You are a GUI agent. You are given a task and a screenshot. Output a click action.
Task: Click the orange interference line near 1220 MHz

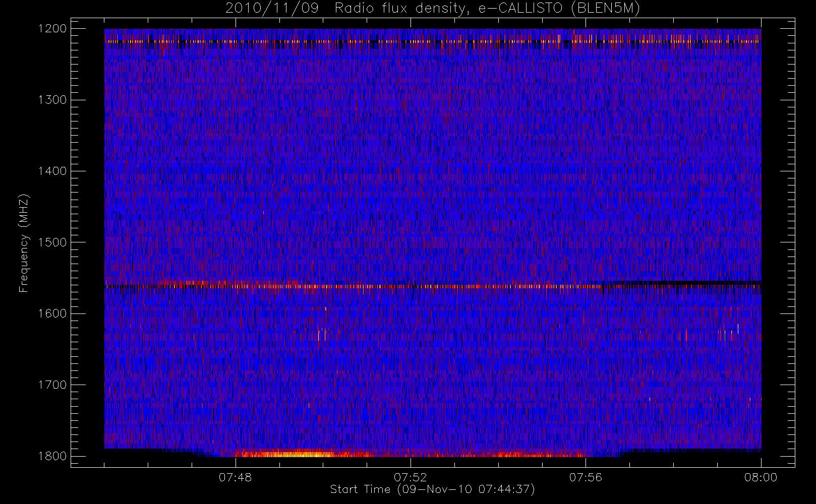coord(433,41)
